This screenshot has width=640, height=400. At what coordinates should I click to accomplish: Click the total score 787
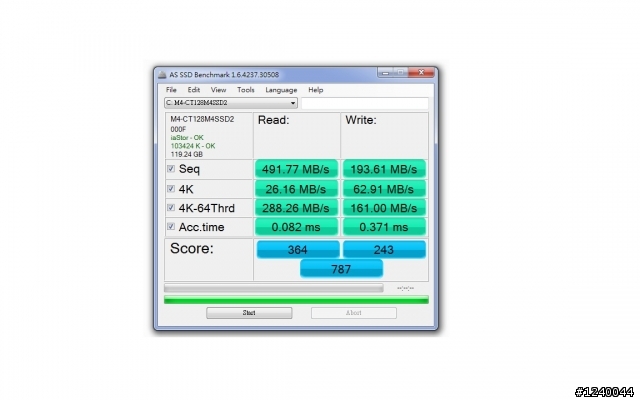coord(341,269)
